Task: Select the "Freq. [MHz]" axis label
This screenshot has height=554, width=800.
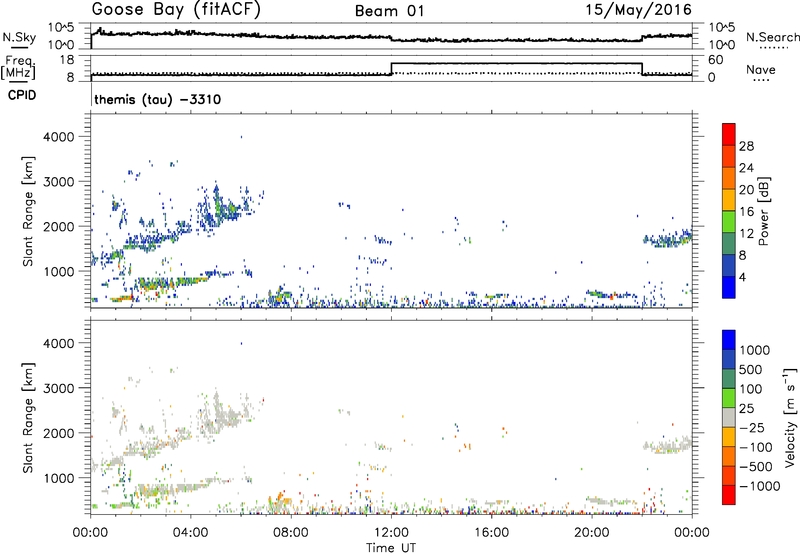Action: [x=18, y=68]
